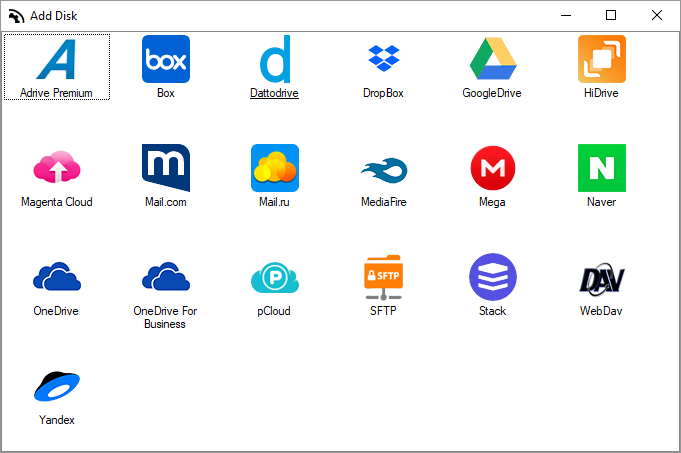Choose the purple Stack icon
The width and height of the screenshot is (681, 453).
coord(493,277)
